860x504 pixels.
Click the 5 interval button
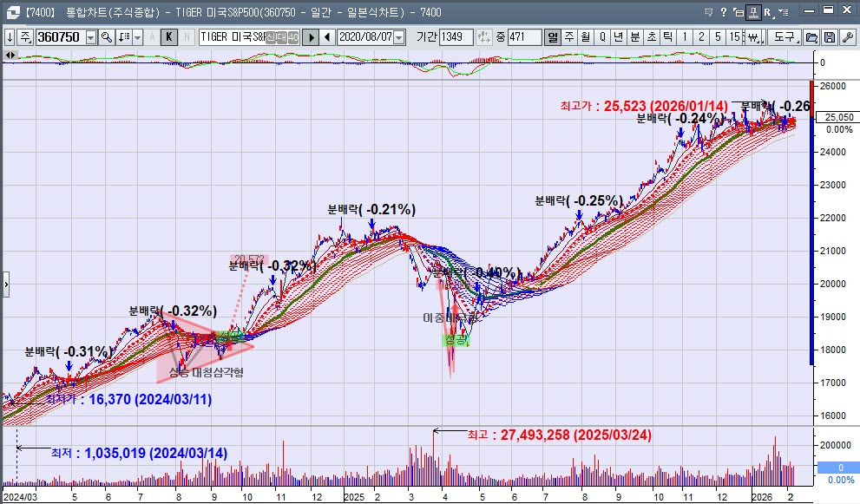tap(719, 37)
